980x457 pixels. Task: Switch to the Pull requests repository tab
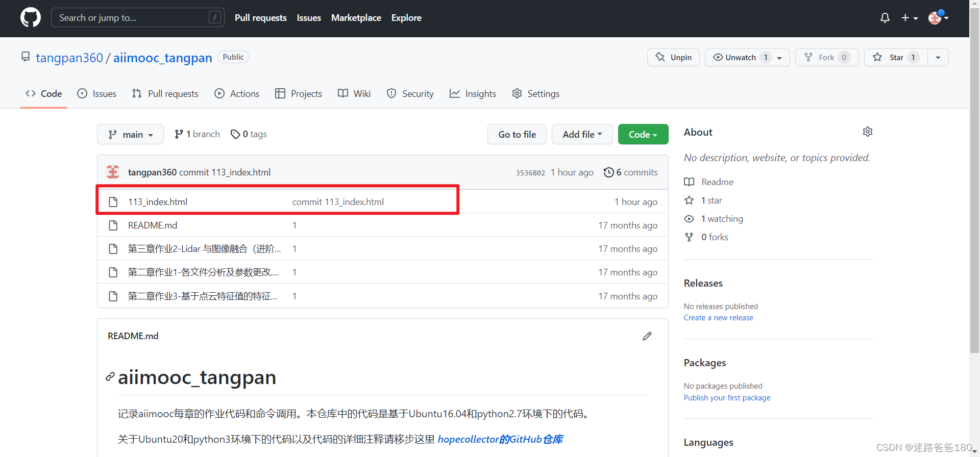tap(165, 94)
